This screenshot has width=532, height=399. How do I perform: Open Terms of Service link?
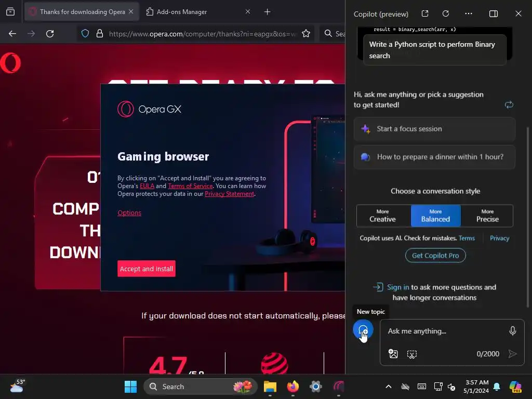click(190, 186)
